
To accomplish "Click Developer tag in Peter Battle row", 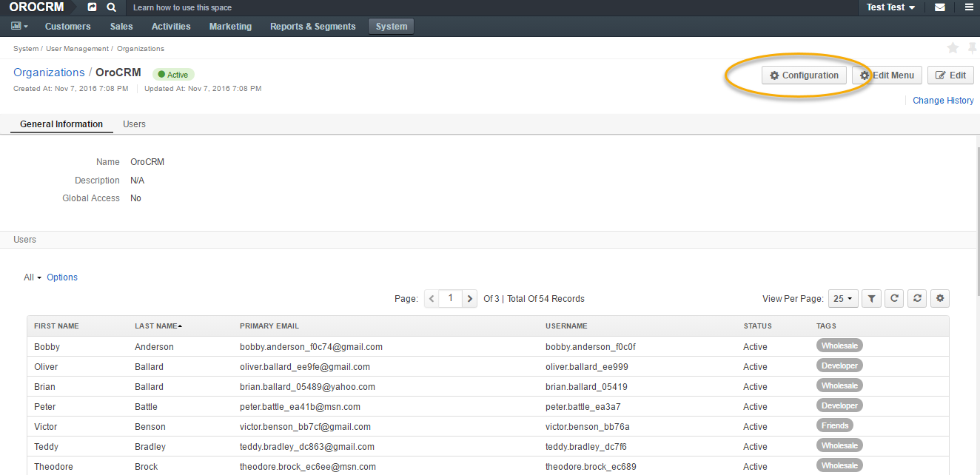I will pyautogui.click(x=839, y=405).
